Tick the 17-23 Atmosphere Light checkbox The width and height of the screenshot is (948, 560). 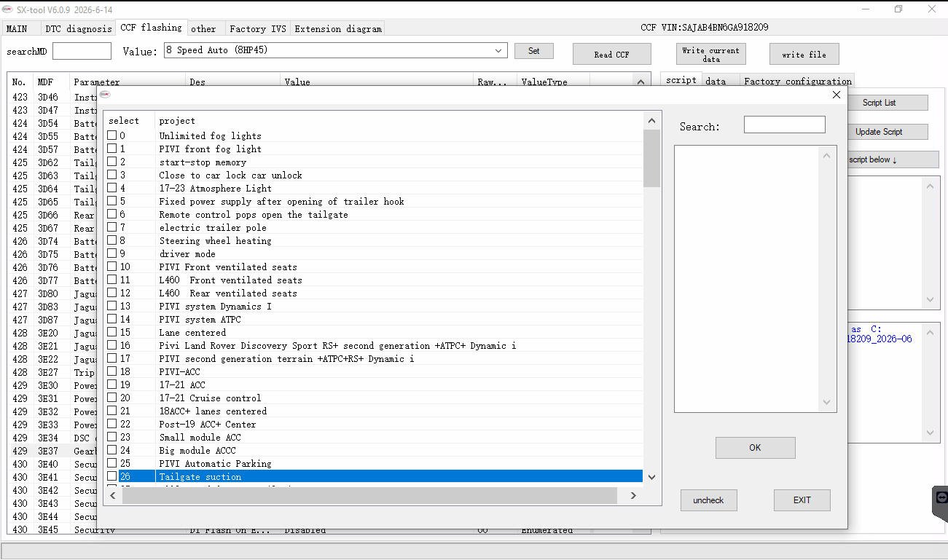(x=112, y=188)
